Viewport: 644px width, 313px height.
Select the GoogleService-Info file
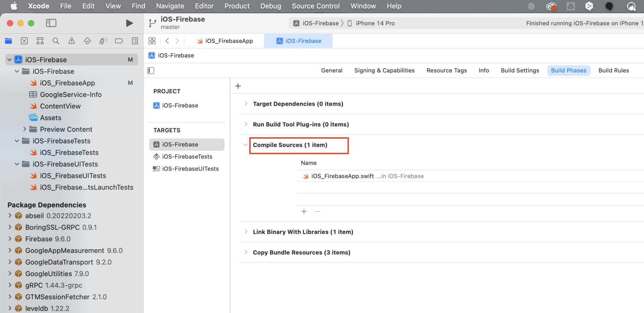(71, 95)
